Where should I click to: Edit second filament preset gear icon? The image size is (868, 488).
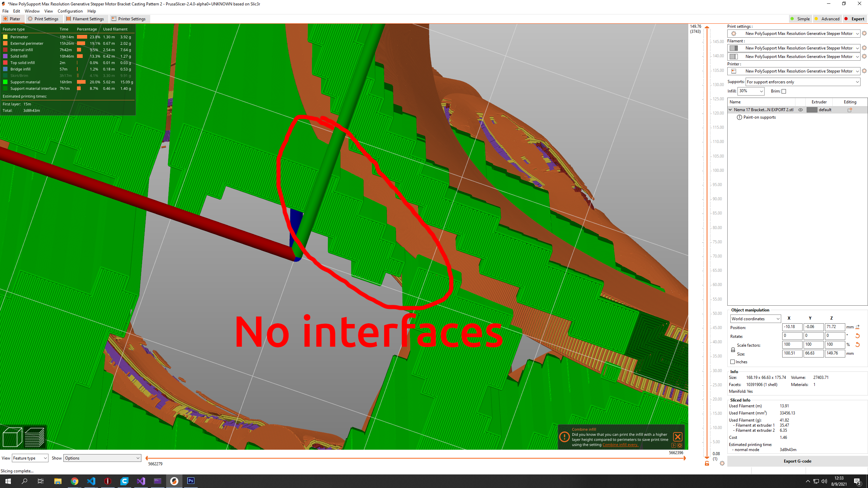864,56
